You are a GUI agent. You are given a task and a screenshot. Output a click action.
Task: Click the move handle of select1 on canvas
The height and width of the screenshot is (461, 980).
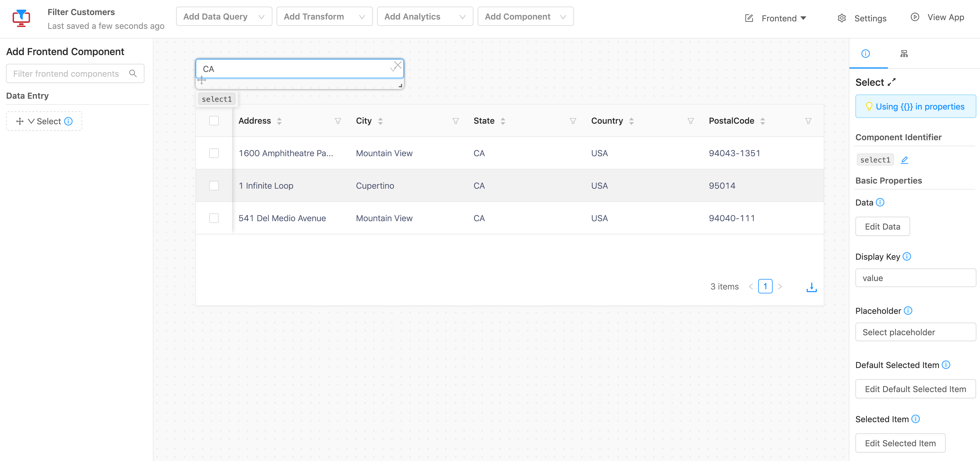coord(202,80)
